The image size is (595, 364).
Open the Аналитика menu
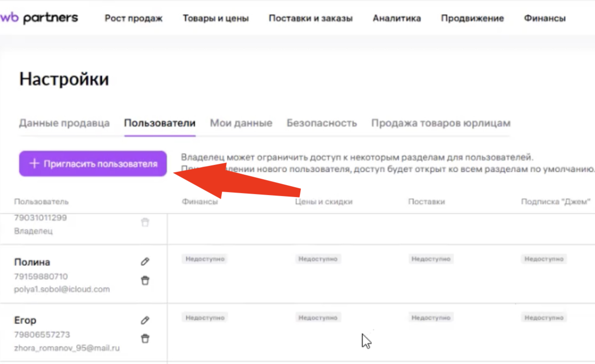pyautogui.click(x=397, y=18)
